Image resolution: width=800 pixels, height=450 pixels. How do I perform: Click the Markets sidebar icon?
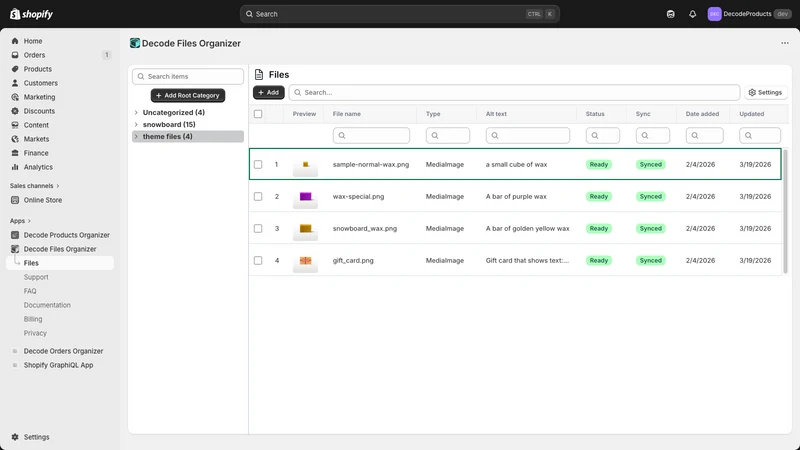coord(15,139)
